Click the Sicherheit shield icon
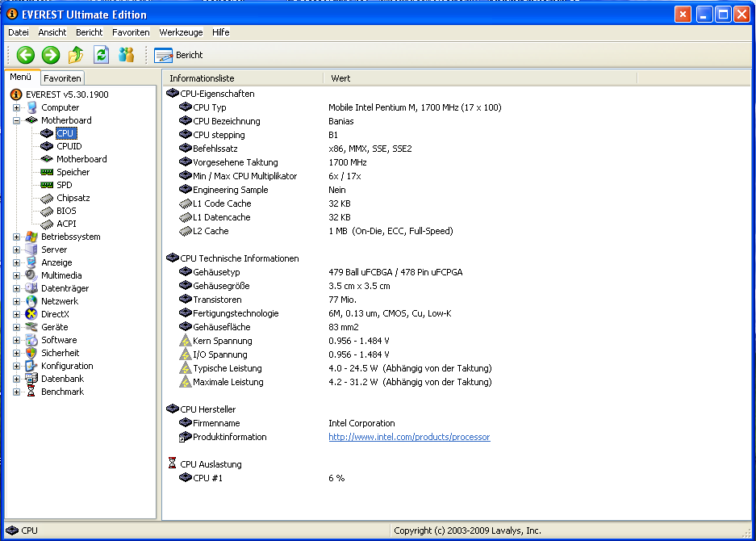This screenshot has height=541, width=756. pyautogui.click(x=31, y=353)
